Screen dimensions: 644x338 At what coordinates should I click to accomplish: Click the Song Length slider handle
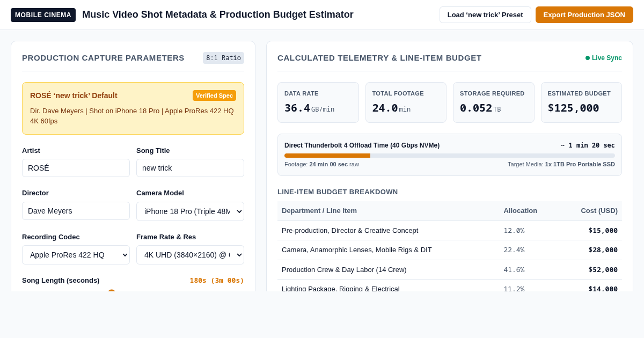(112, 291)
